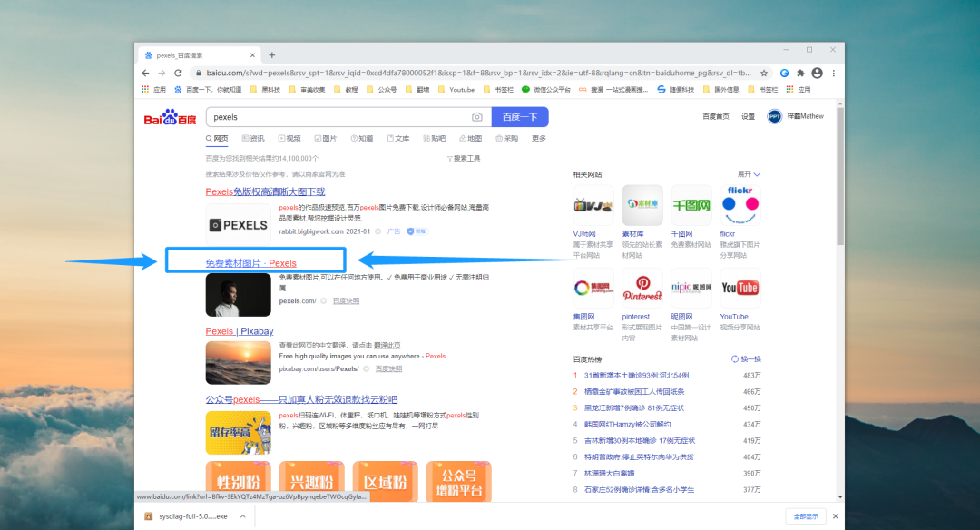Open the 黑科技 bookmark folder
The height and width of the screenshot is (530, 980).
point(265,89)
